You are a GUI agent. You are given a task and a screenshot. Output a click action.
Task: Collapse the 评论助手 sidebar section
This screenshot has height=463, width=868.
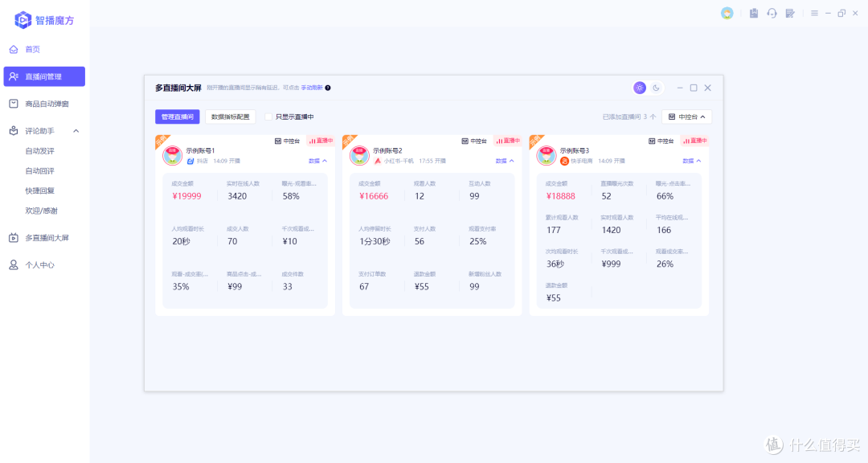pyautogui.click(x=76, y=131)
